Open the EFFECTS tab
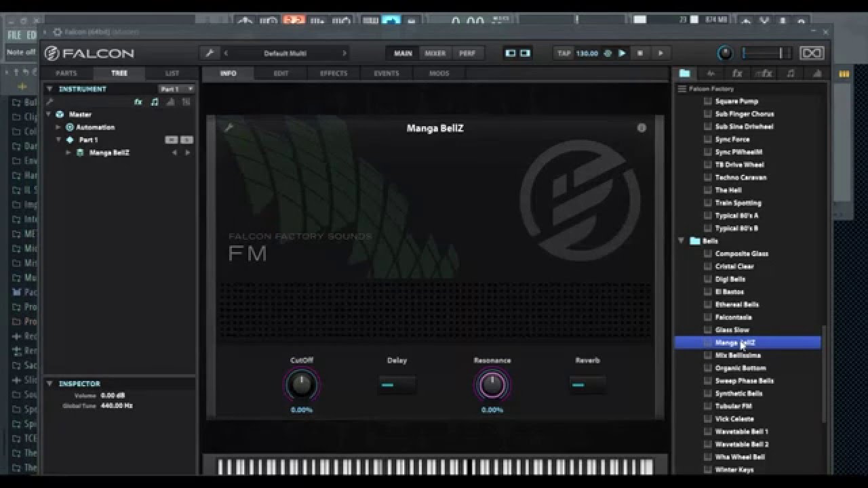The image size is (868, 488). [x=333, y=73]
